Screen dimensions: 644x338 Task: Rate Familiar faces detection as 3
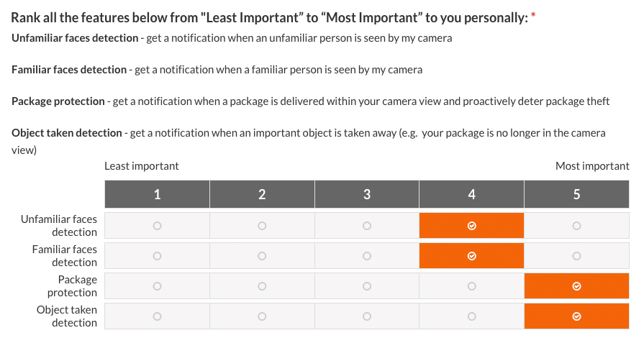(367, 256)
